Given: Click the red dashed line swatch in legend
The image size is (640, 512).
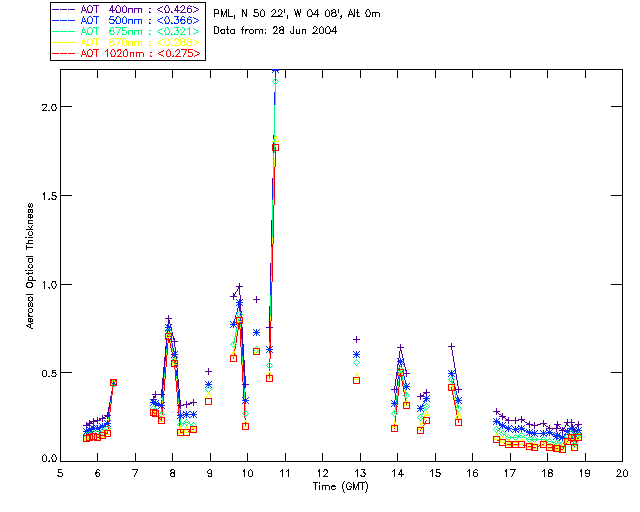Looking at the screenshot, I should coord(65,53).
